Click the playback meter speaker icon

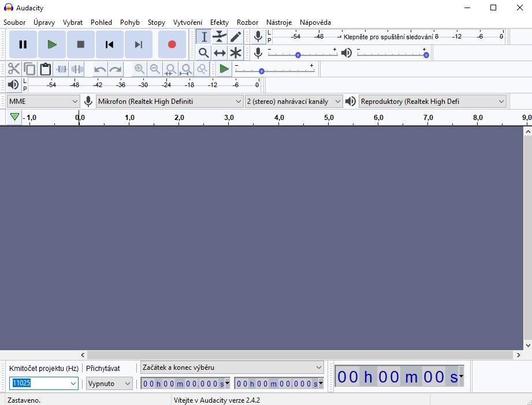click(x=13, y=85)
